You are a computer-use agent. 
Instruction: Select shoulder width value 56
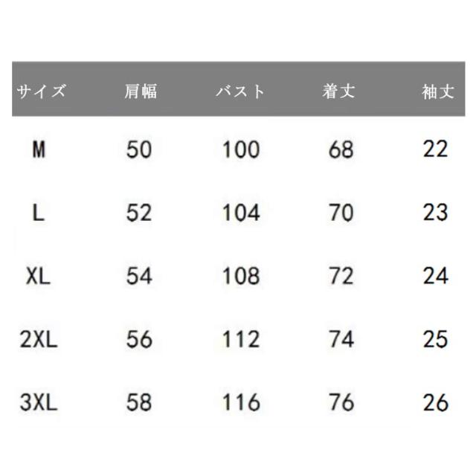click(139, 340)
